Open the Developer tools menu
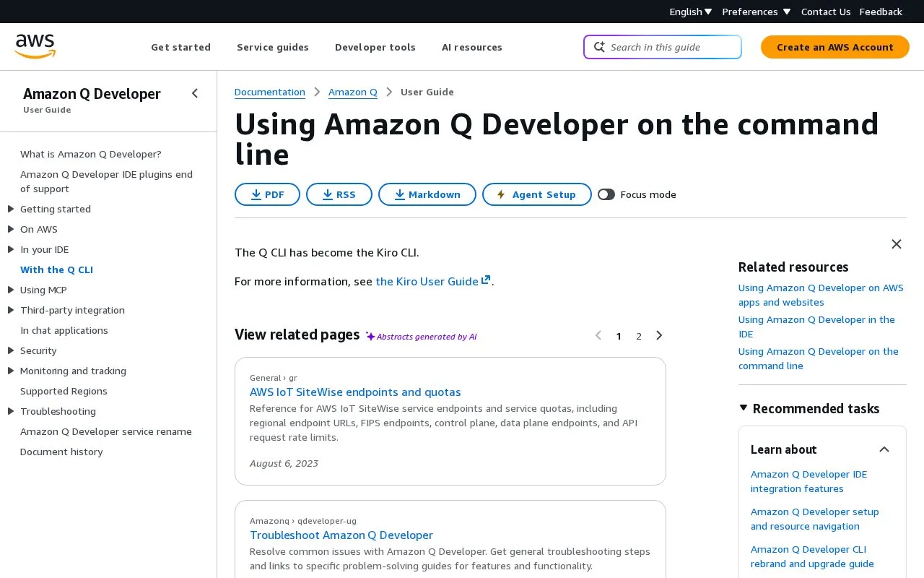This screenshot has height=578, width=924. (x=375, y=47)
